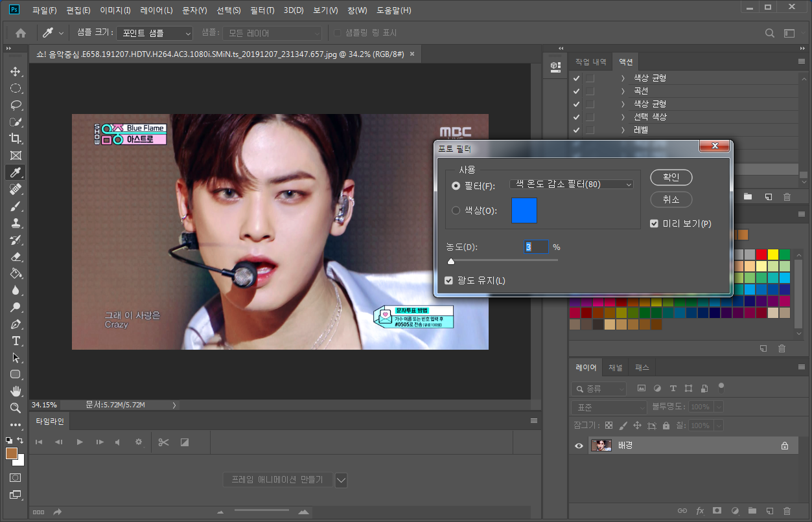The width and height of the screenshot is (812, 522).
Task: Switch to the 작업 내역 tab
Action: (x=590, y=62)
